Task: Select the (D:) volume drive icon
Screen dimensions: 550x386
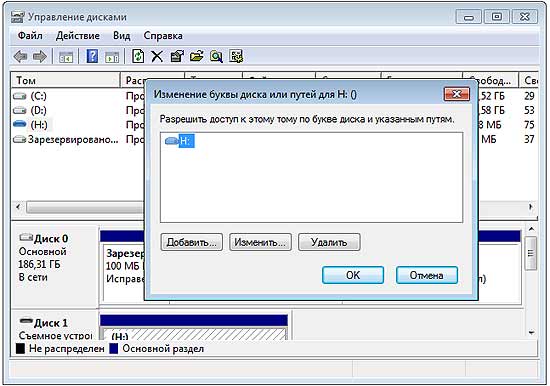Action: [x=20, y=111]
